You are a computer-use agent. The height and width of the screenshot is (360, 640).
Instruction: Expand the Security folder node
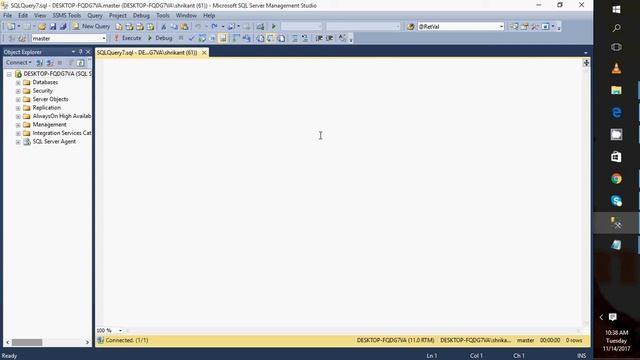tap(18, 91)
